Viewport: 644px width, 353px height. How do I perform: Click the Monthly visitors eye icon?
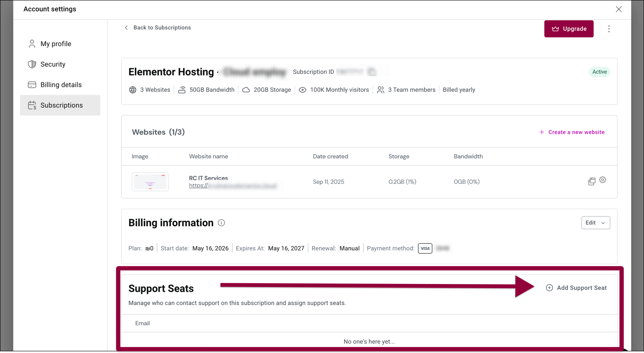tap(302, 90)
